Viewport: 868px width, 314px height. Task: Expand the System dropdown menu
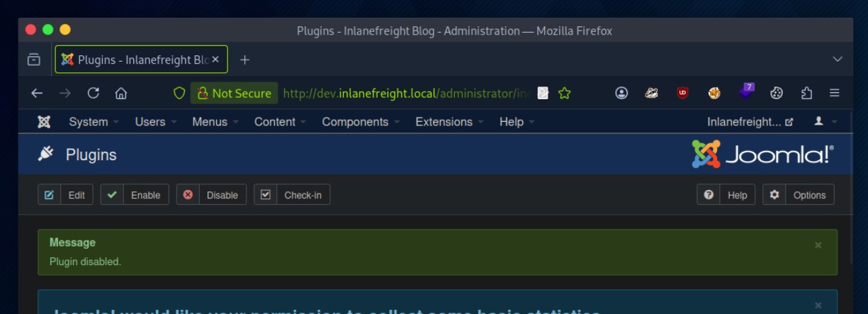[x=94, y=122]
